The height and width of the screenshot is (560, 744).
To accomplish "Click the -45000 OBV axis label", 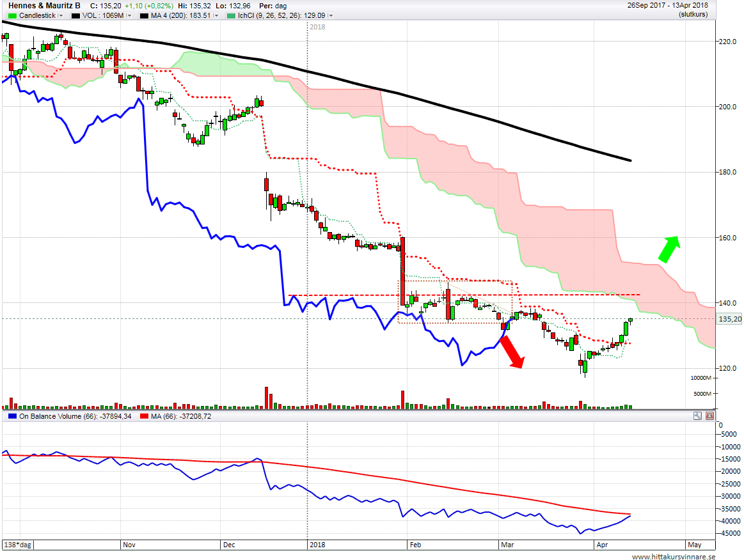I will [730, 533].
